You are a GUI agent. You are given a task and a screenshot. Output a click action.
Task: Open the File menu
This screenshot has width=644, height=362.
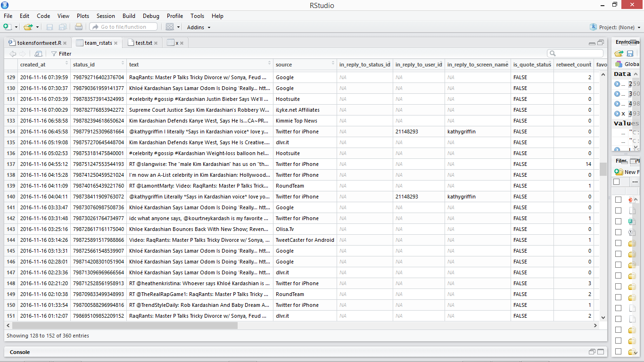point(8,16)
